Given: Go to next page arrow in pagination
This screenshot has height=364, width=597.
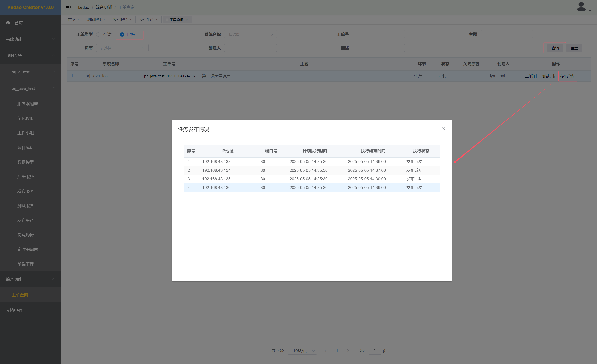Looking at the screenshot, I should (x=348, y=350).
